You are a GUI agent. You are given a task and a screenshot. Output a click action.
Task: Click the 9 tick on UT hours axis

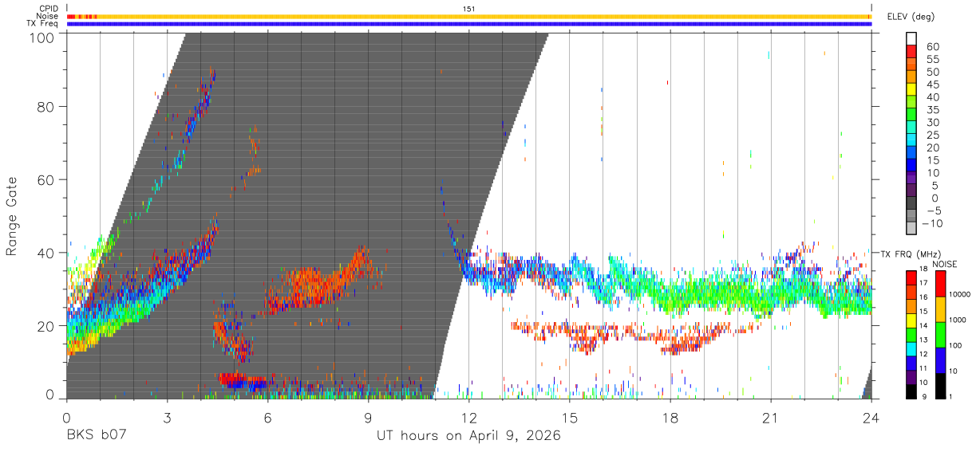[x=369, y=418]
